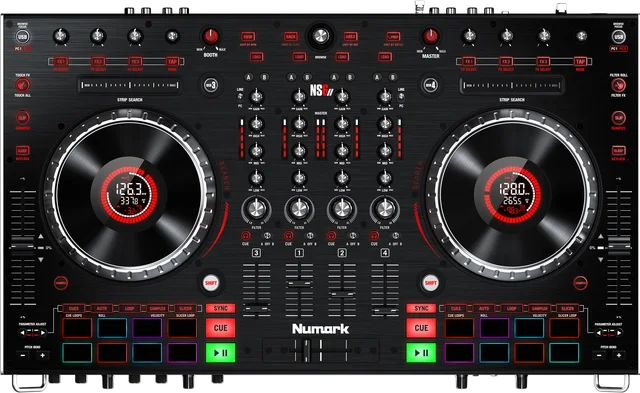Screen dimensions: 640x393
Task: Tap the left deck FX 3 button
Action: [x=135, y=62]
